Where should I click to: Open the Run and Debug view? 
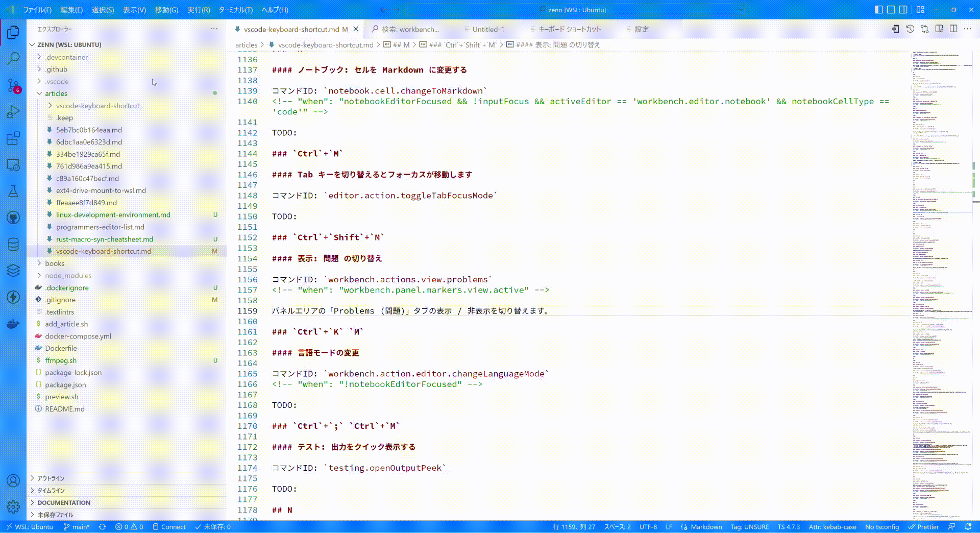pos(13,112)
